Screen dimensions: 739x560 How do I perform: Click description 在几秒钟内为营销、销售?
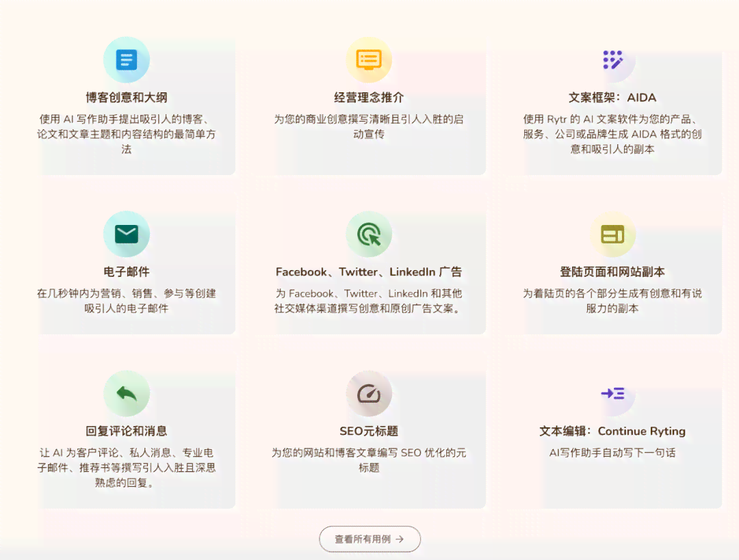click(127, 301)
